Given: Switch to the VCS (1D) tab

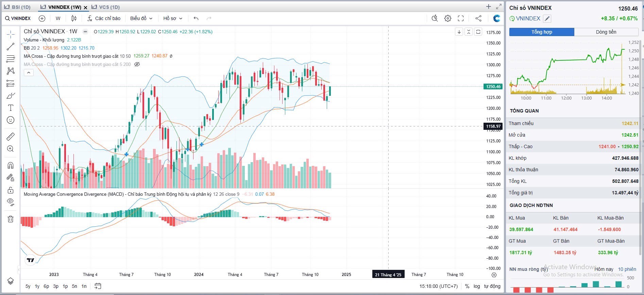Looking at the screenshot, I should tap(105, 7).
